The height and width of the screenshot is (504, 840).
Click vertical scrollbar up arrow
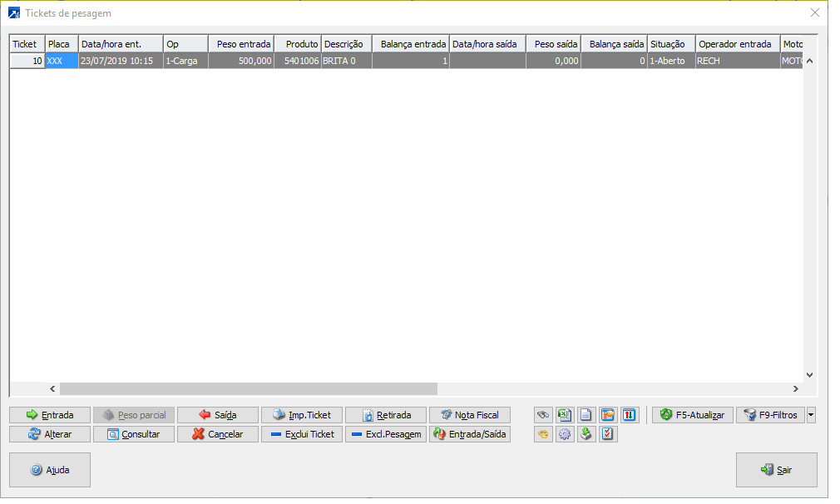(809, 61)
